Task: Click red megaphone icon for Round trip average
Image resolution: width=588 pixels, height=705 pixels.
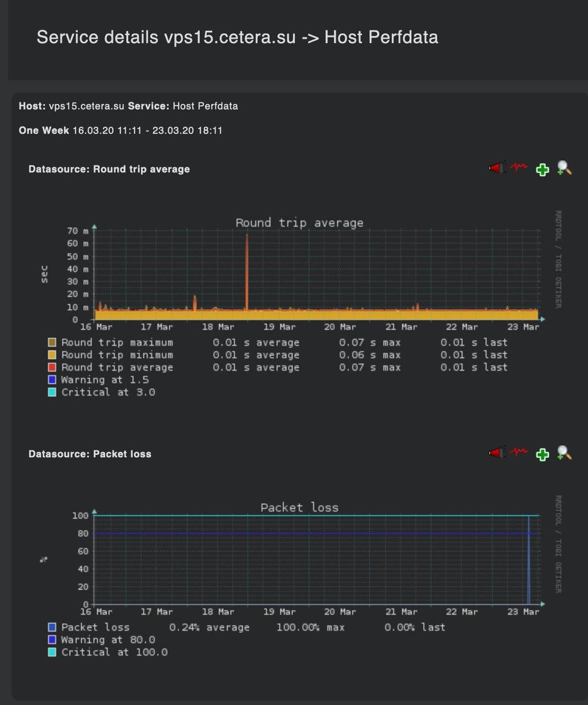Action: click(x=497, y=168)
